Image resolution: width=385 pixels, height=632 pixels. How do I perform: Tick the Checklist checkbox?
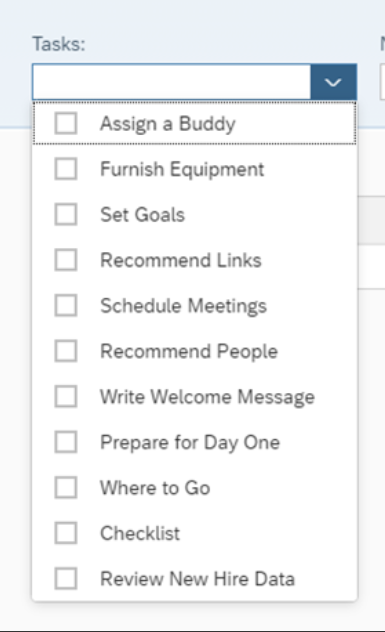tap(66, 533)
